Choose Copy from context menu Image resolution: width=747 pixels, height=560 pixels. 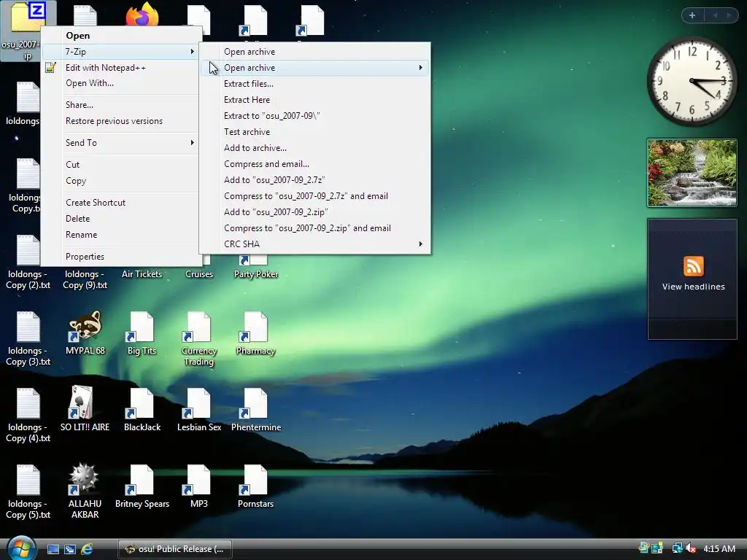pos(119,181)
